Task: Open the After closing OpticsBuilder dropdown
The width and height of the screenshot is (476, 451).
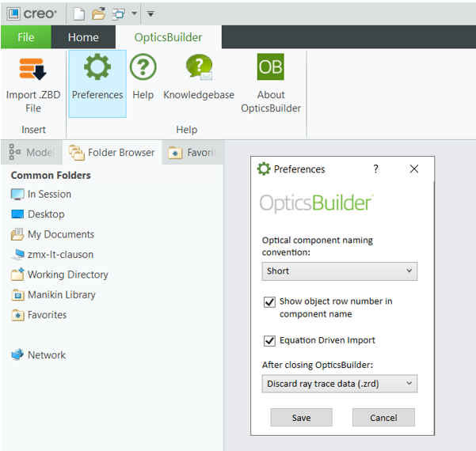Action: tap(340, 384)
